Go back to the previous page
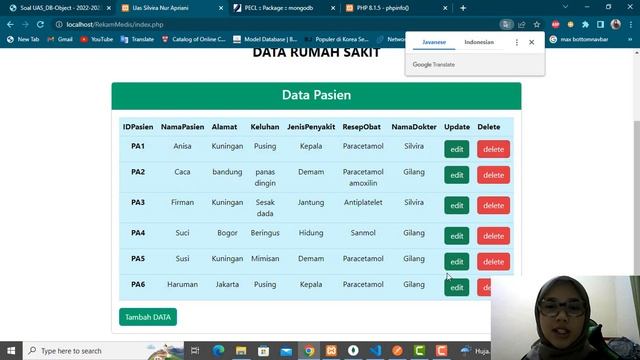The width and height of the screenshot is (640, 360). coord(10,24)
